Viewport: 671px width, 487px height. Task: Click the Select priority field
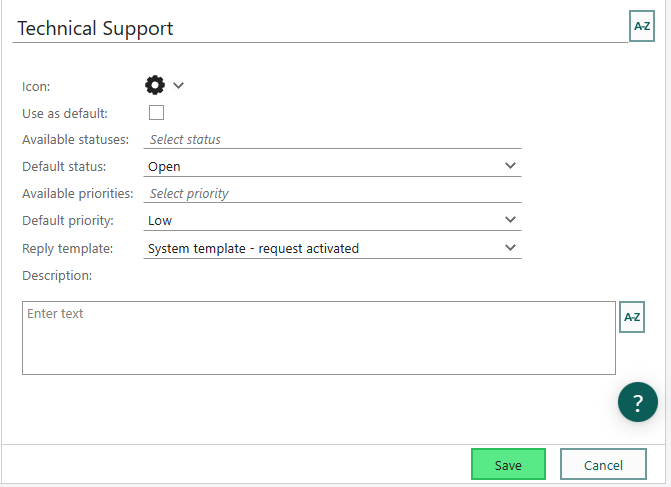[x=332, y=193]
